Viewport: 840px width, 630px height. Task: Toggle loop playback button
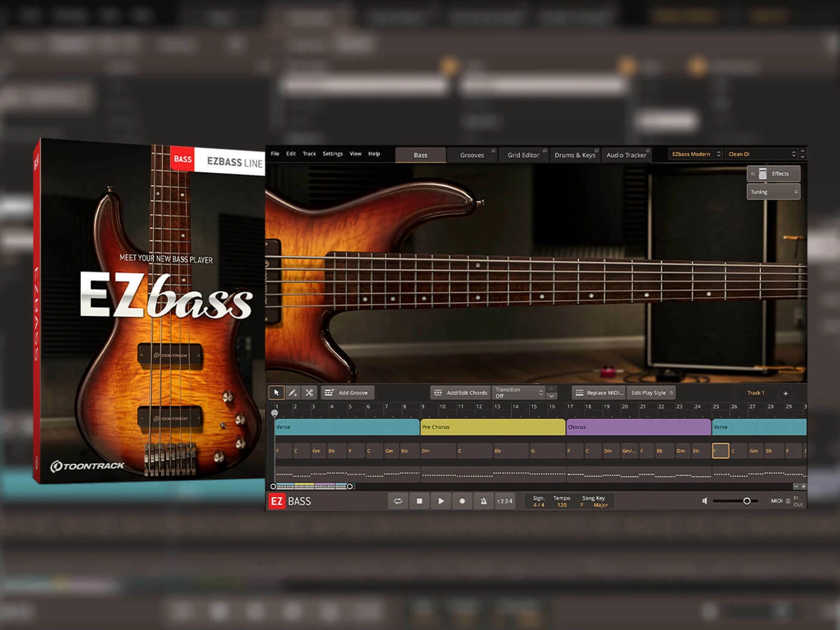click(398, 501)
